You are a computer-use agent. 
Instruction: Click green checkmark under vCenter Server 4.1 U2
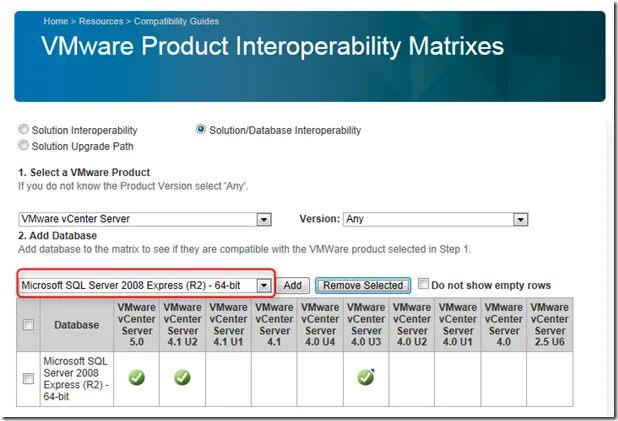(x=182, y=378)
